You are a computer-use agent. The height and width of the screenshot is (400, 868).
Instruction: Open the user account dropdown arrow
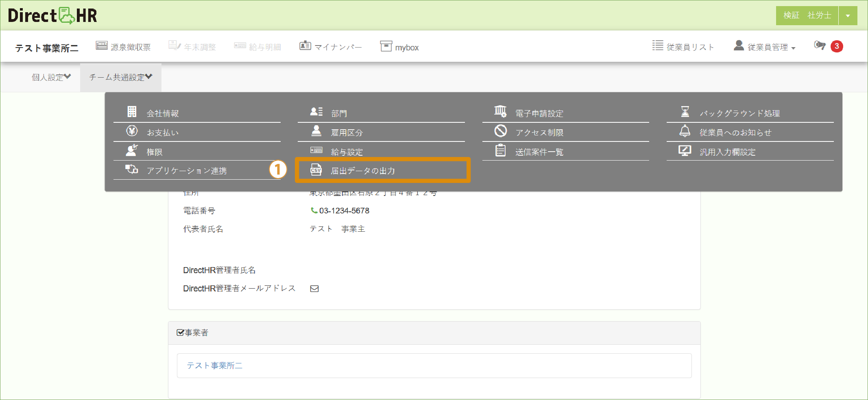click(x=848, y=15)
